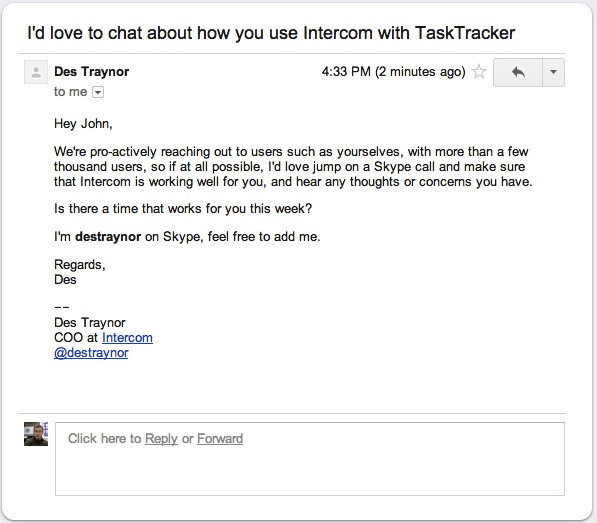
Task: Click the "Regards," closing line
Action: coord(80,265)
